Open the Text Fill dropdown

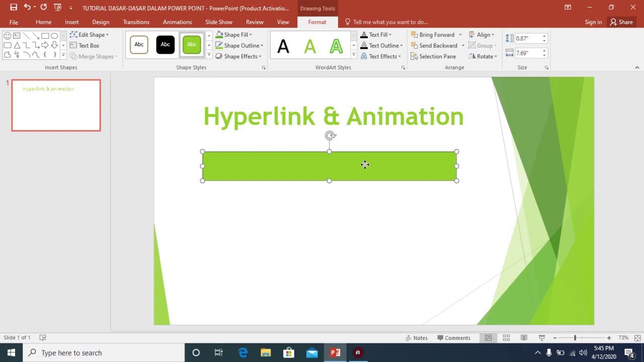(x=376, y=35)
